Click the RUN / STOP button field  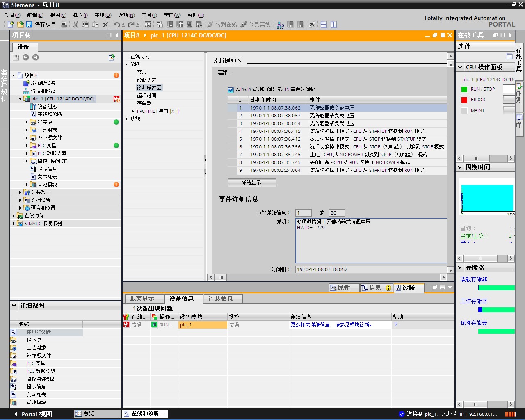(x=509, y=89)
